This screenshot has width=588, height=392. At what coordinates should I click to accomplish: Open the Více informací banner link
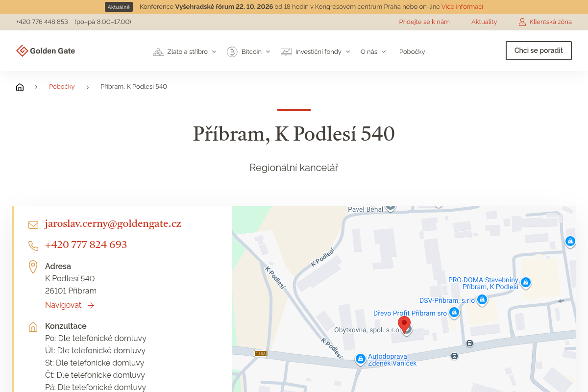(462, 7)
